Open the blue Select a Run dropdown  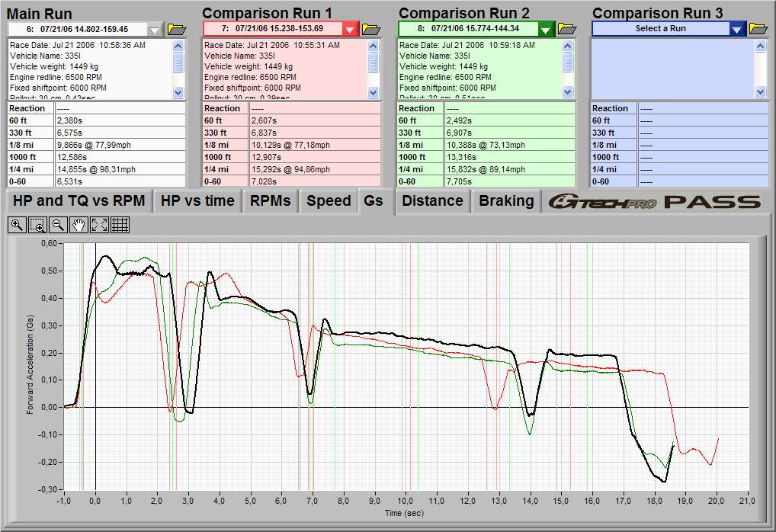coord(736,29)
